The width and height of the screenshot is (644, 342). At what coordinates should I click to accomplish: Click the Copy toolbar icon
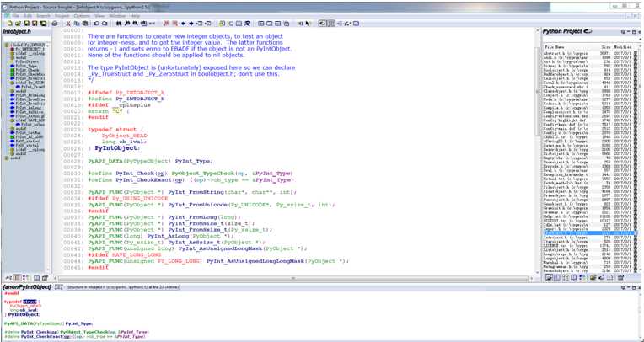[77, 24]
